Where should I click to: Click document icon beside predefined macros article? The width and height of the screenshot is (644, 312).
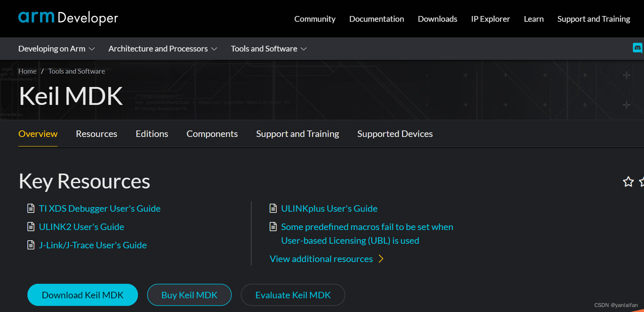point(273,227)
